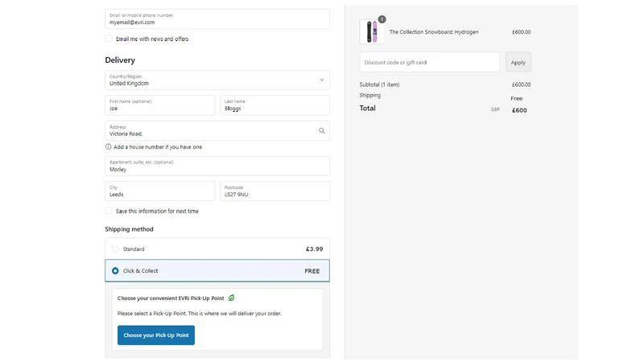
Task: Click the FREE Click & Collect price
Action: [312, 271]
